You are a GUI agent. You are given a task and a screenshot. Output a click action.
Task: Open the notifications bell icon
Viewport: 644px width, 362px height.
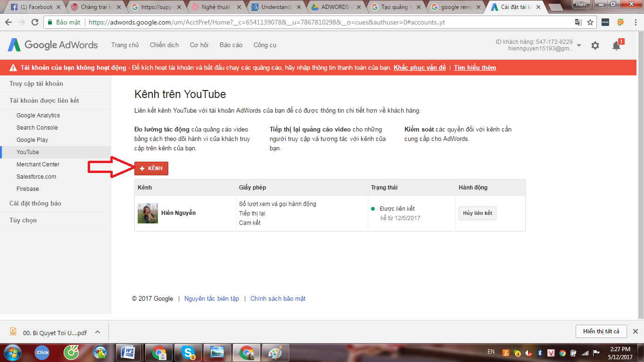616,45
